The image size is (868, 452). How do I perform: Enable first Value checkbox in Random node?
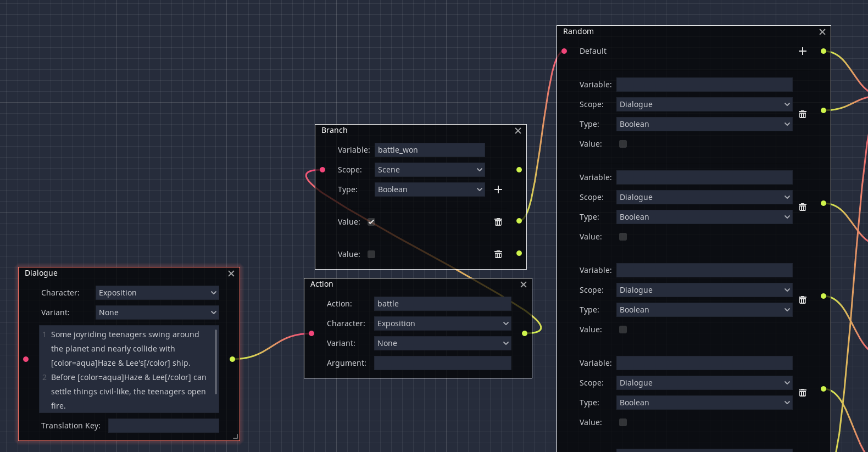click(623, 144)
